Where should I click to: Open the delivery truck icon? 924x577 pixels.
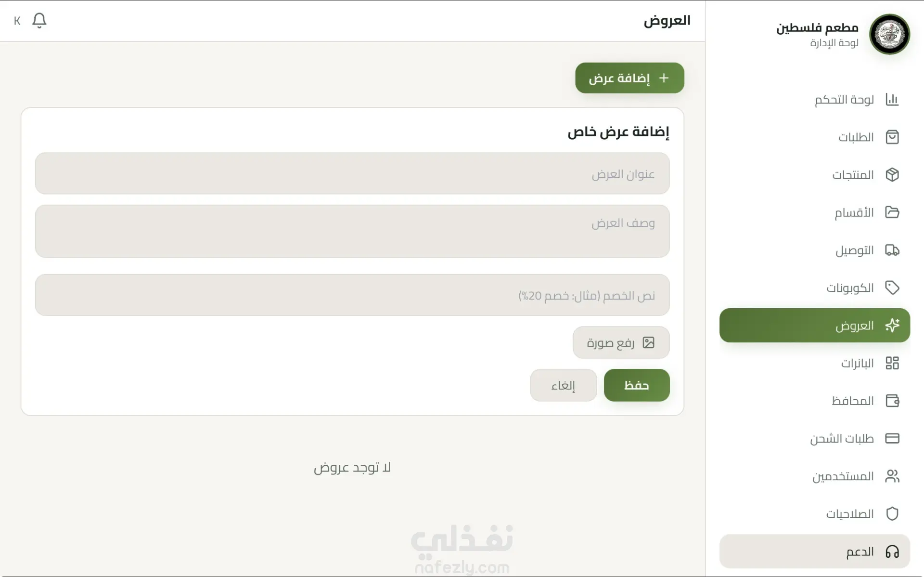point(892,250)
